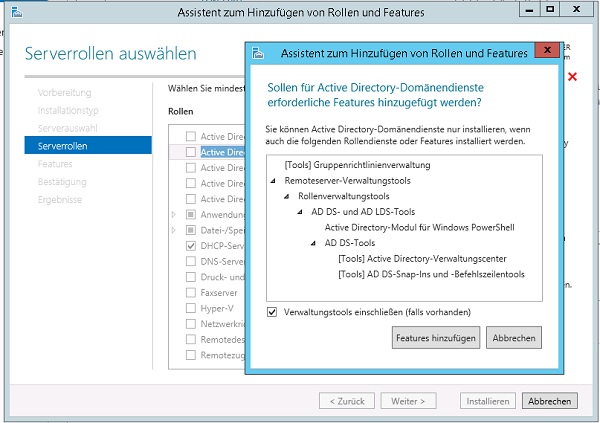Click Abbrechen at the wizard bottom
The image size is (600, 423).
coord(550,401)
